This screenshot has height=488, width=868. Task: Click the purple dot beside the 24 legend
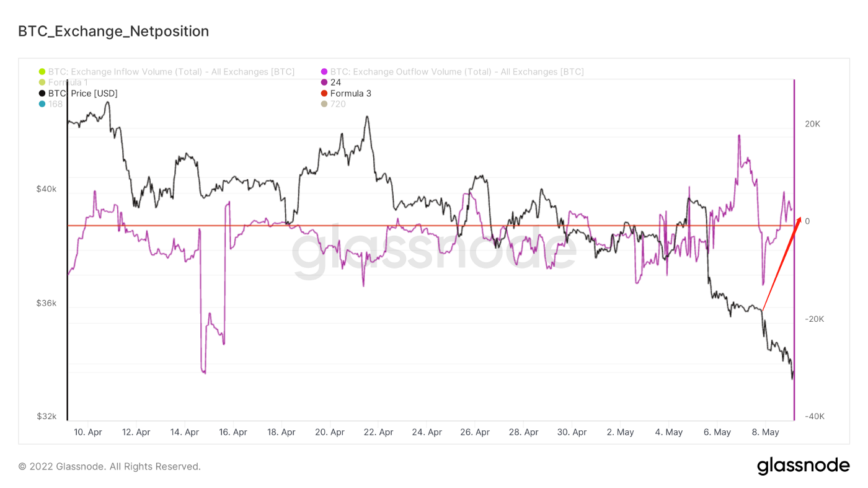pos(324,82)
